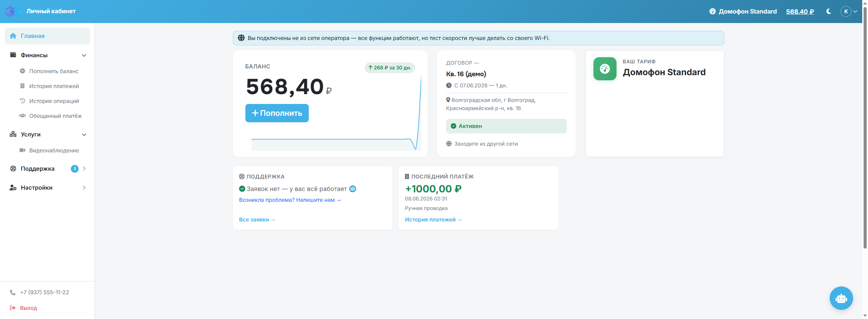This screenshot has width=868, height=319.
Task: Click the network icon beside Услуги
Action: coord(13,134)
